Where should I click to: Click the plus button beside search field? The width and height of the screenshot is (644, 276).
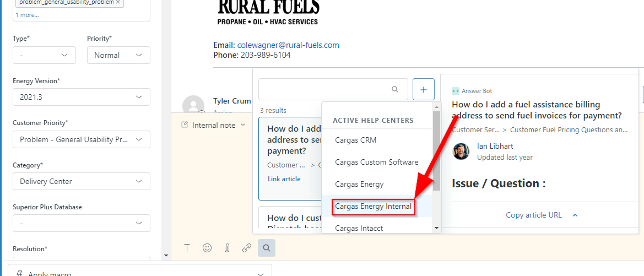pyautogui.click(x=424, y=89)
